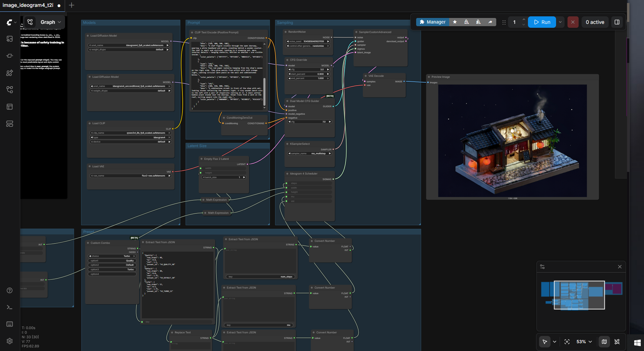
Task: Toggle link visibility icon
Action: (x=617, y=342)
